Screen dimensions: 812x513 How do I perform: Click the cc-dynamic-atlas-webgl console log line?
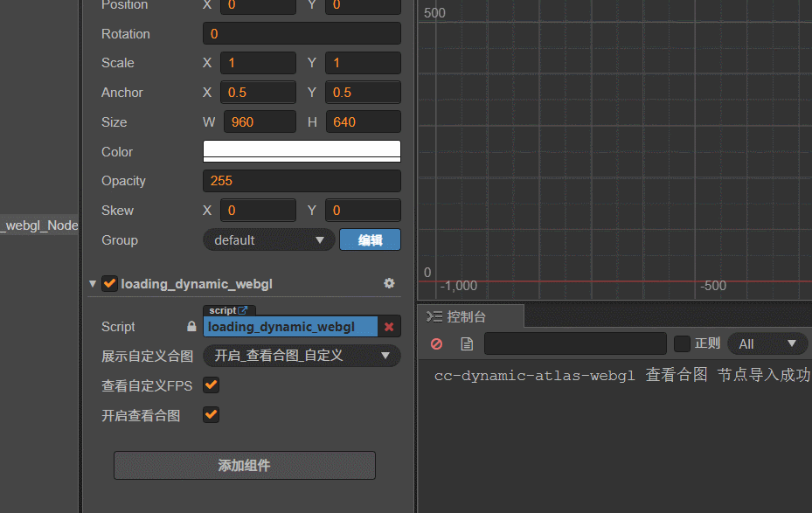622,375
